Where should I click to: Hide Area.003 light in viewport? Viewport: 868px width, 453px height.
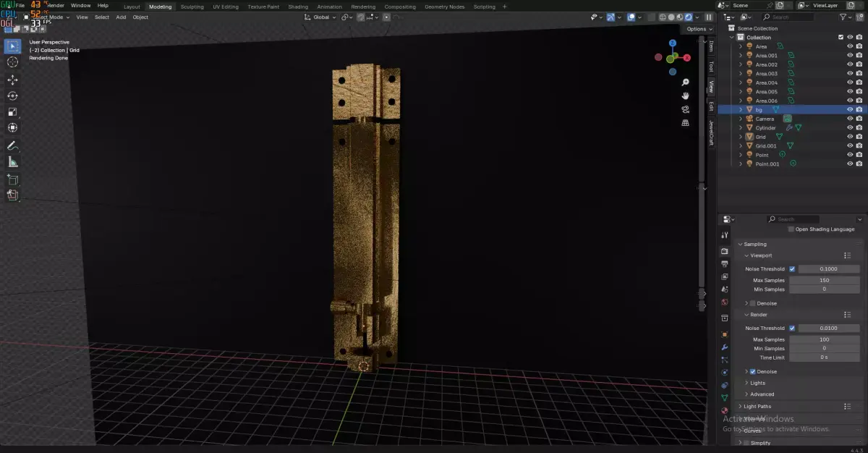click(850, 73)
